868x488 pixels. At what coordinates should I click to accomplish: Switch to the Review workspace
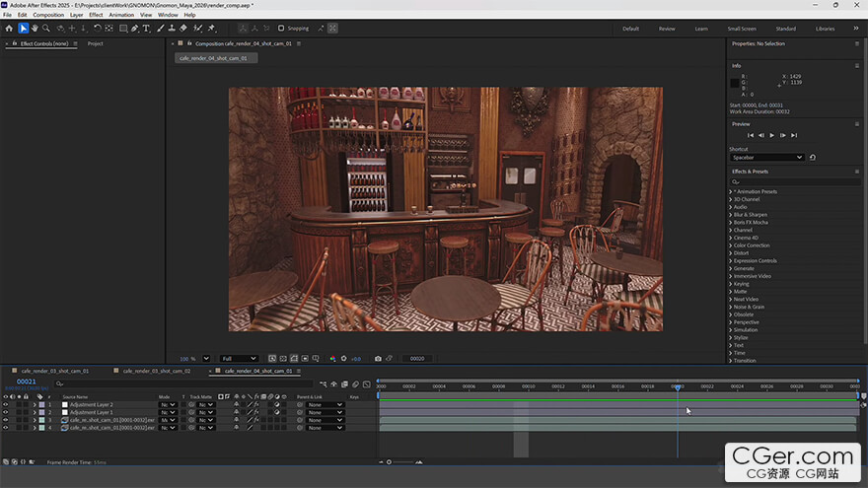(667, 29)
